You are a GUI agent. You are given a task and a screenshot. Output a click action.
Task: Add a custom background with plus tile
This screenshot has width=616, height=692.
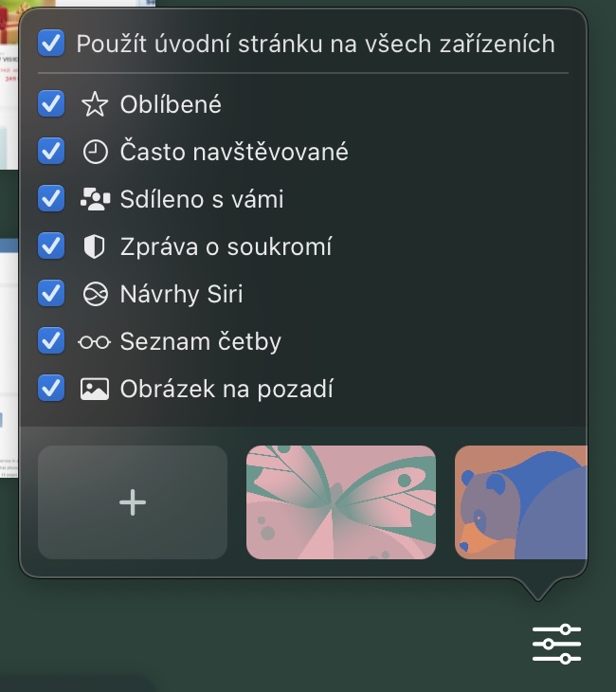pyautogui.click(x=133, y=502)
